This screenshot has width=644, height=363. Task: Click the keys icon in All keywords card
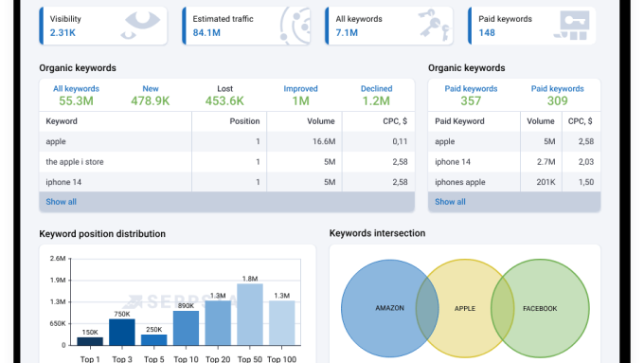click(435, 26)
